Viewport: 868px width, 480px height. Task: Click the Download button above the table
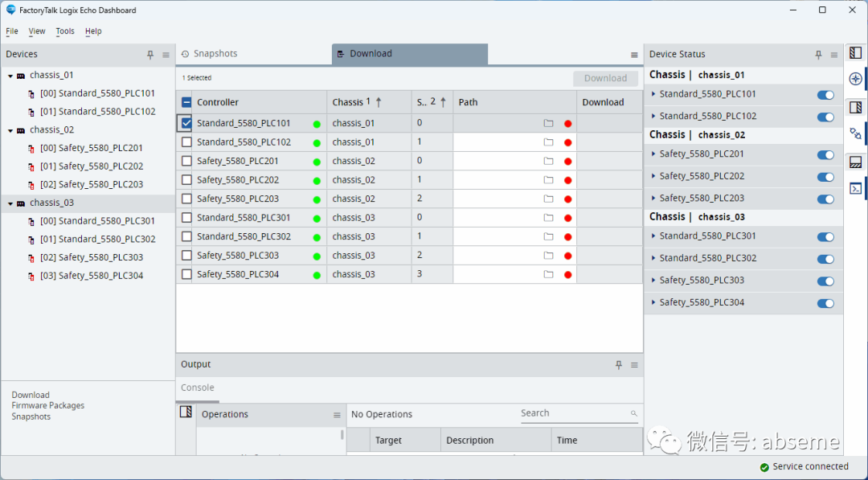point(606,79)
